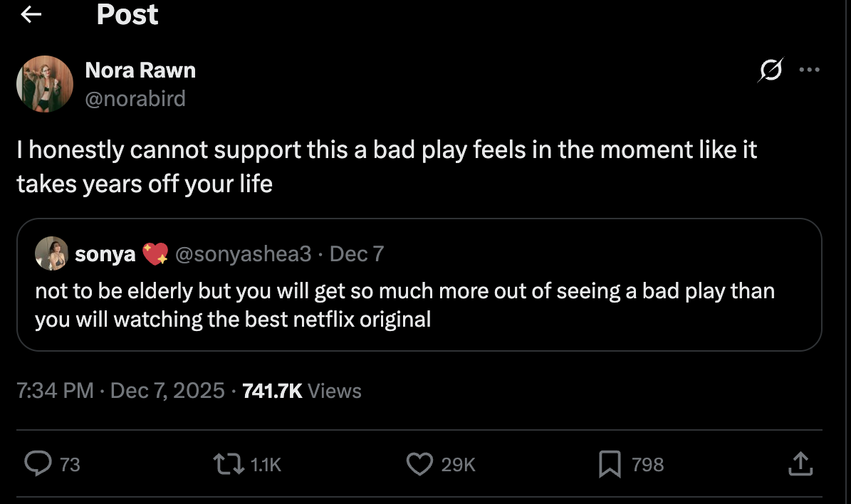Open the three-dot more options menu
The width and height of the screenshot is (851, 504).
tap(810, 70)
